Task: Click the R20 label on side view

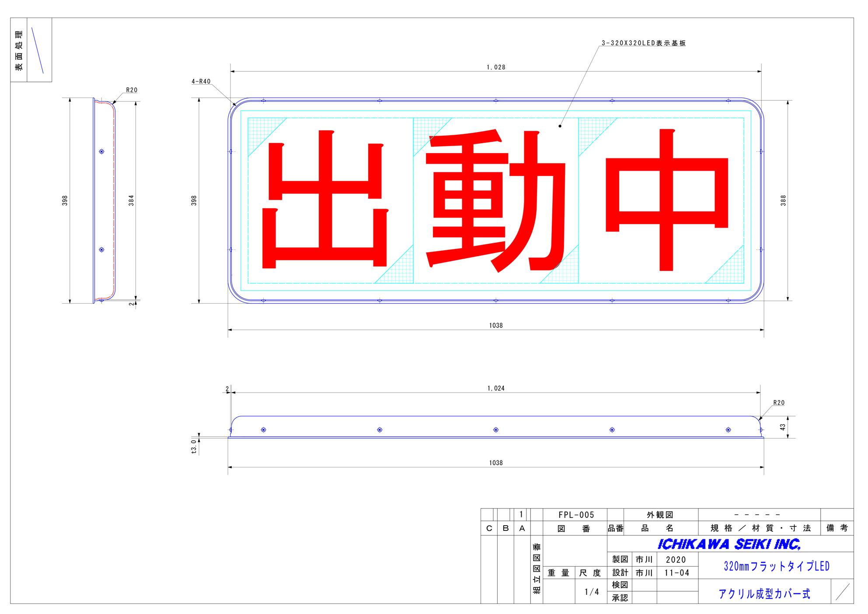Action: [x=132, y=90]
